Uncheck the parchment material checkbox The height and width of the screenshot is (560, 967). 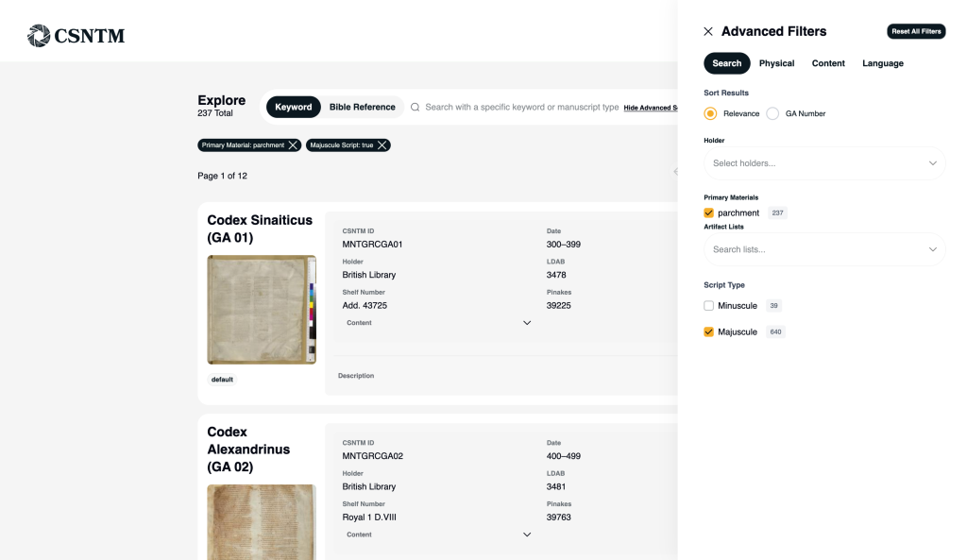[709, 213]
